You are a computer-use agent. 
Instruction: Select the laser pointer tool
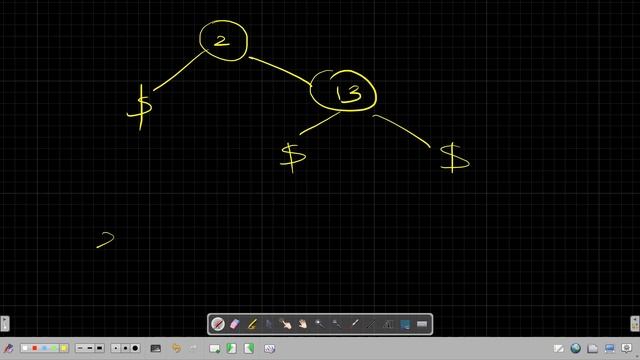[x=354, y=324]
